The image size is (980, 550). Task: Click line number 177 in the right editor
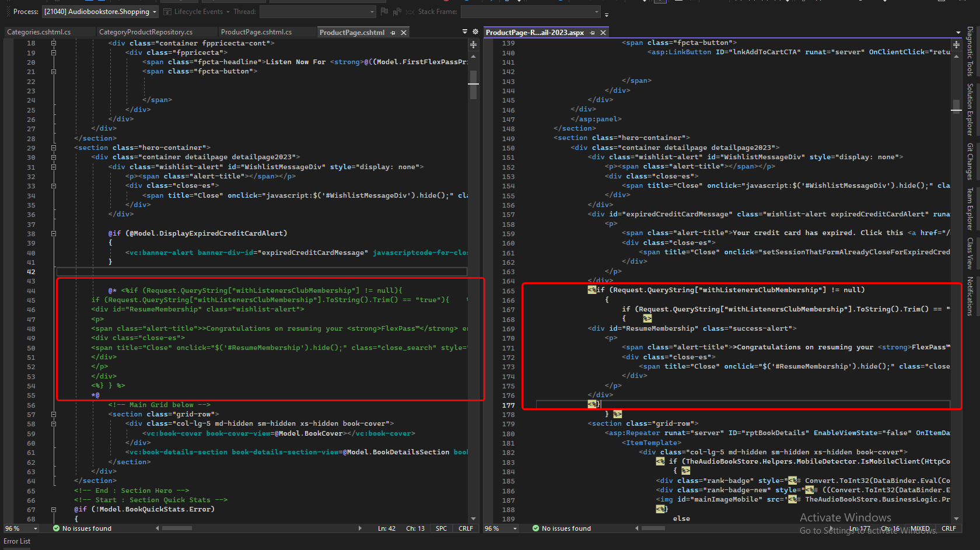tap(509, 405)
